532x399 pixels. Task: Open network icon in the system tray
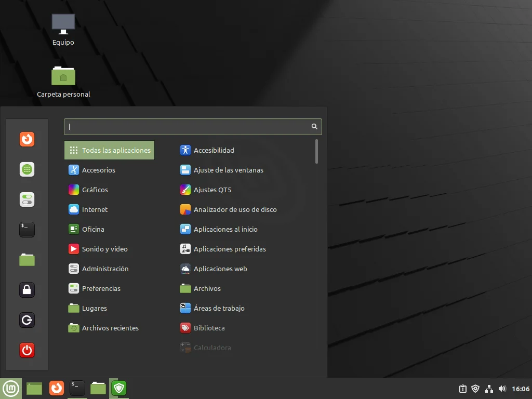[489, 389]
